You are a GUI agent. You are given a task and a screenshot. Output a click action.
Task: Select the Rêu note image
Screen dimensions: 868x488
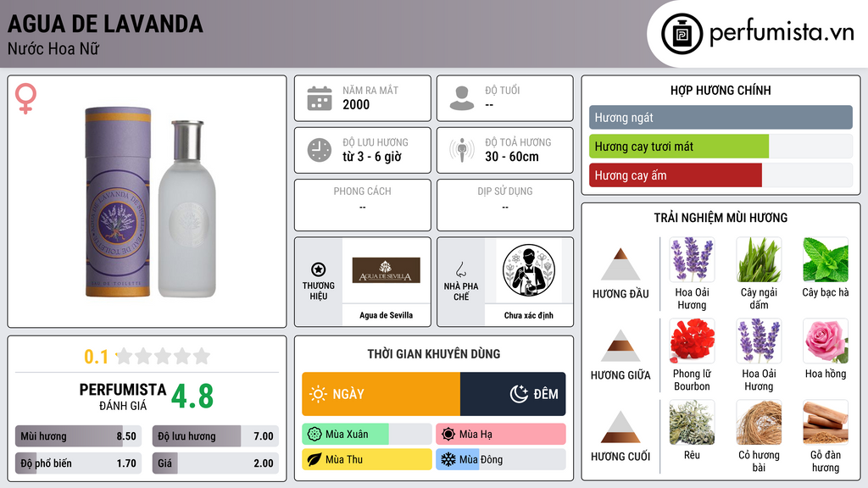point(692,423)
